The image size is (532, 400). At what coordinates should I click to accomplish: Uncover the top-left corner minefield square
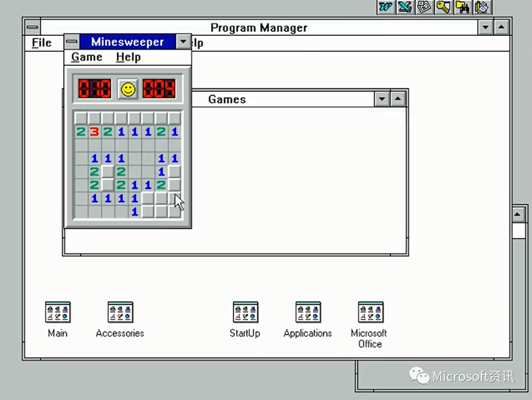(x=81, y=118)
